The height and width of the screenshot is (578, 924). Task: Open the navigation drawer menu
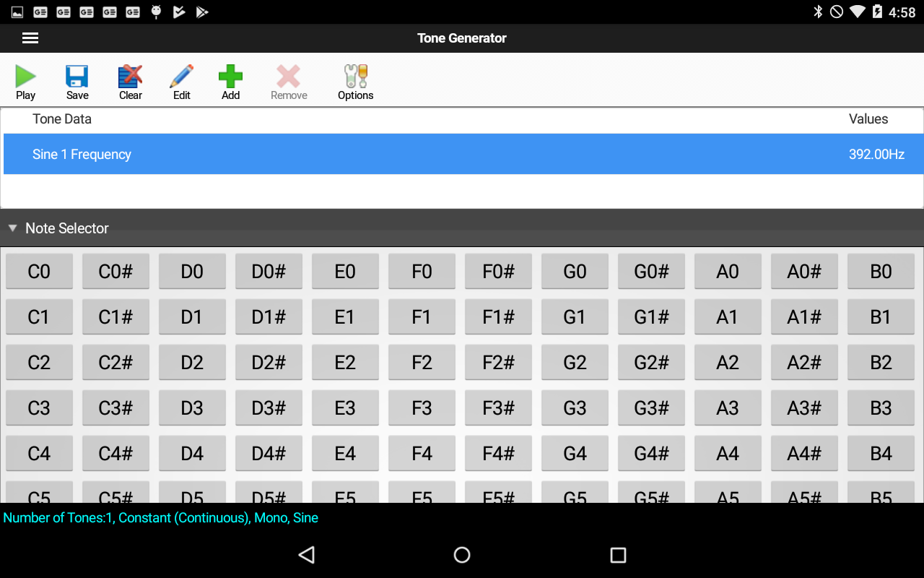pos(30,38)
